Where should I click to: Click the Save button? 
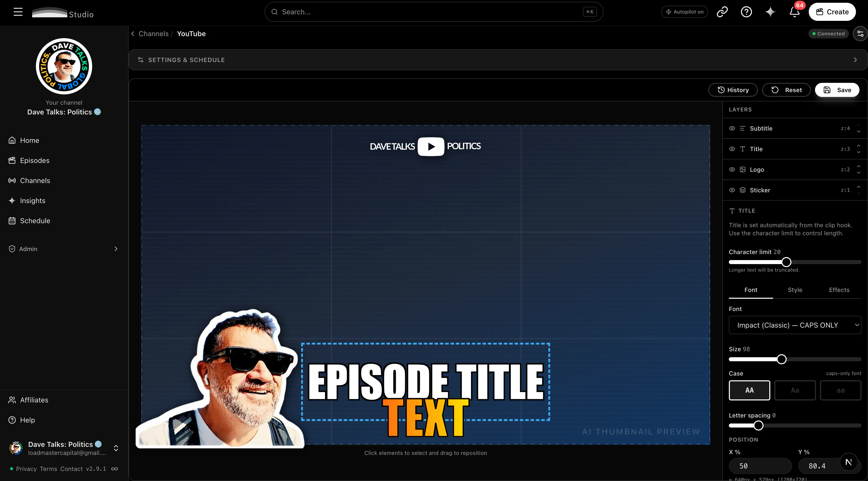(837, 90)
